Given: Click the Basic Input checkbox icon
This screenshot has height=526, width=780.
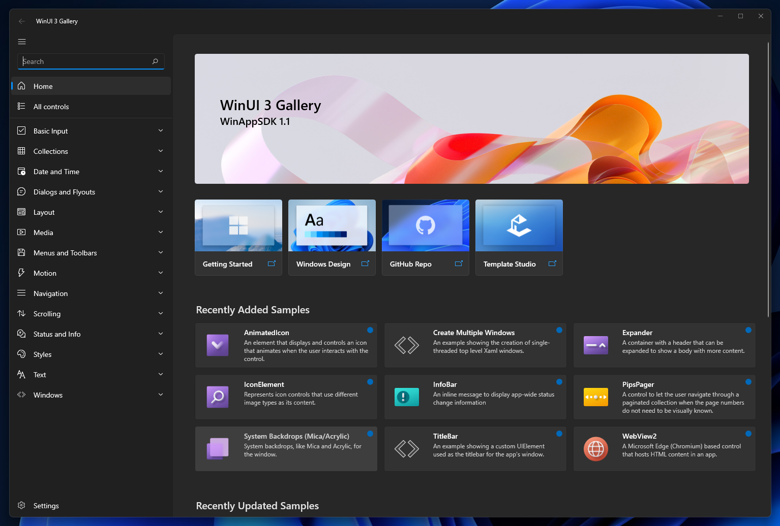Looking at the screenshot, I should coord(21,131).
